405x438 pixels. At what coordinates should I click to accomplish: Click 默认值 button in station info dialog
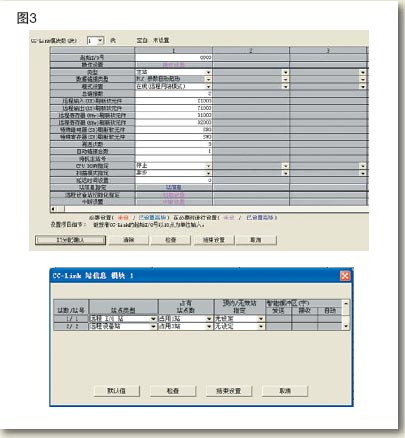pos(116,391)
